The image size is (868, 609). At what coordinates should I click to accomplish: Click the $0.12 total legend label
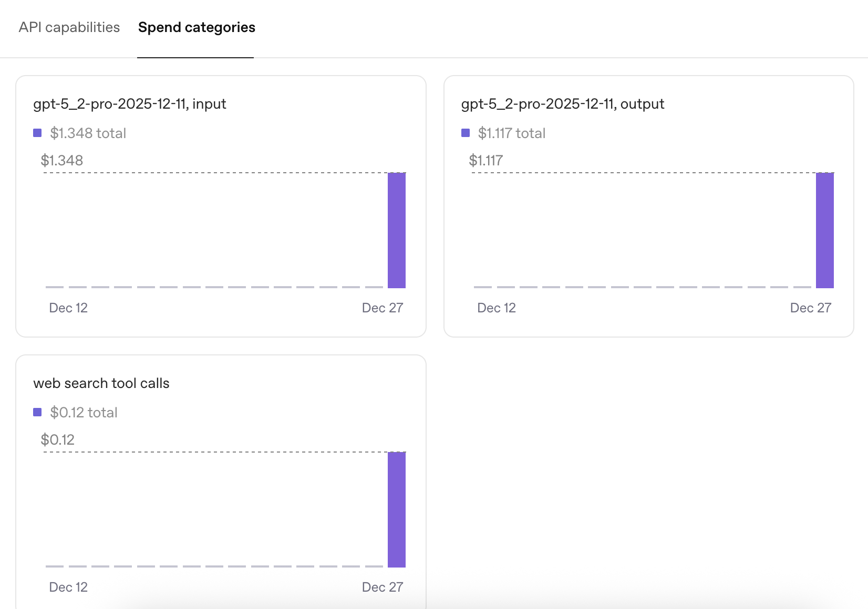pos(84,413)
